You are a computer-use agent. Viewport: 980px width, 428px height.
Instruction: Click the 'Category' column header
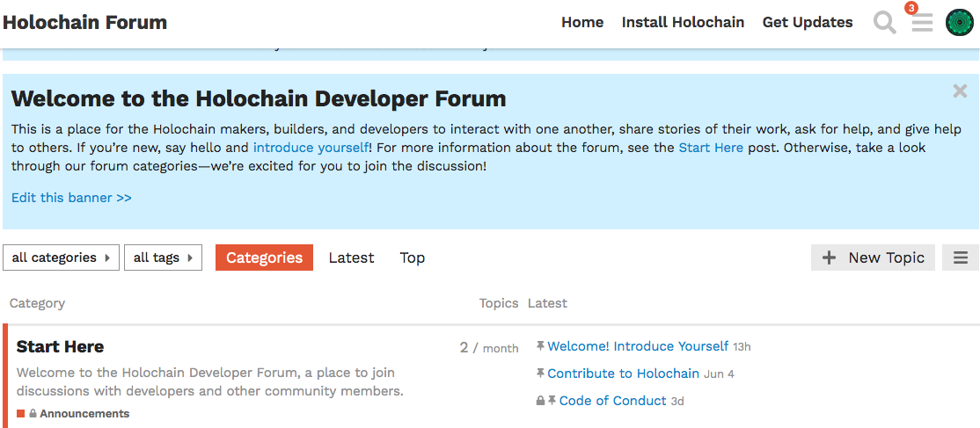pos(38,304)
